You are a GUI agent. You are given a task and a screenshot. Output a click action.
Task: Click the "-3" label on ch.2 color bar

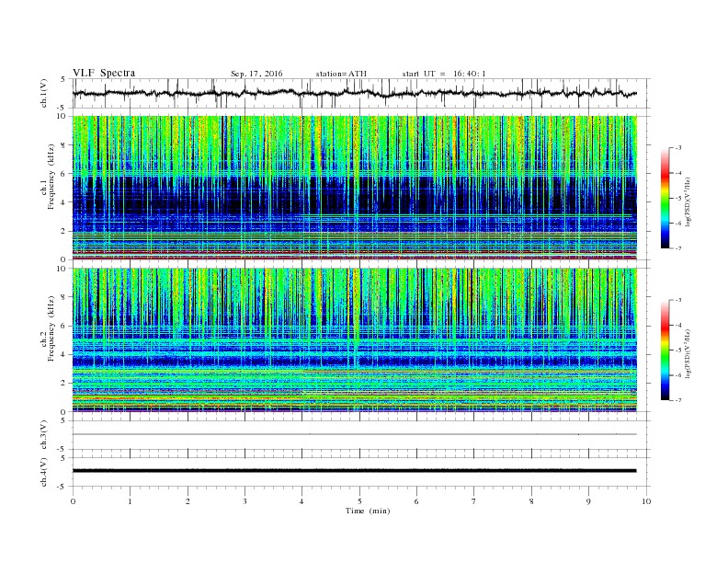click(678, 300)
